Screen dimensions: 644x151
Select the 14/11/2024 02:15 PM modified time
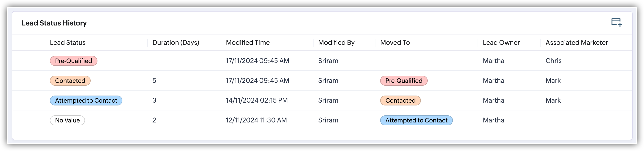tap(257, 101)
